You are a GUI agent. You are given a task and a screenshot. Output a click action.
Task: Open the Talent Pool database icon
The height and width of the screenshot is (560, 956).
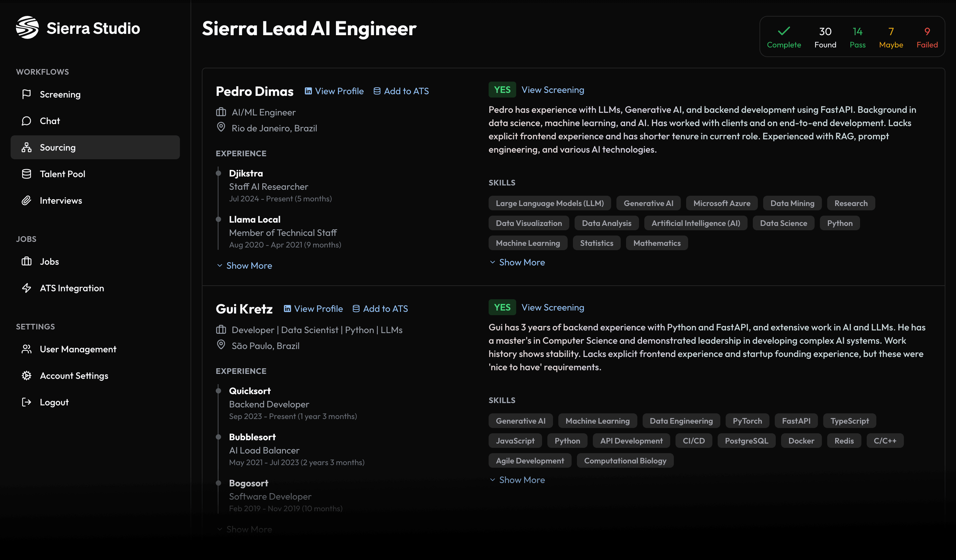point(27,174)
